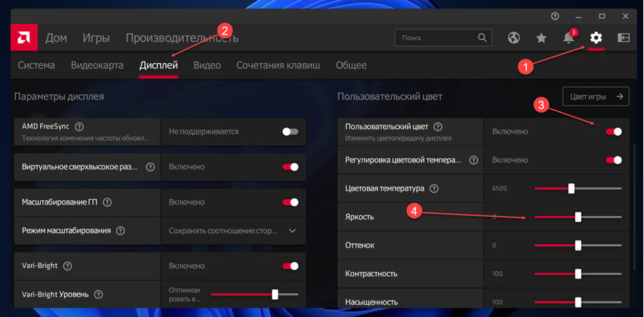This screenshot has height=317, width=644.
Task: Expand Режим масштабирования dropdown
Action: (233, 230)
